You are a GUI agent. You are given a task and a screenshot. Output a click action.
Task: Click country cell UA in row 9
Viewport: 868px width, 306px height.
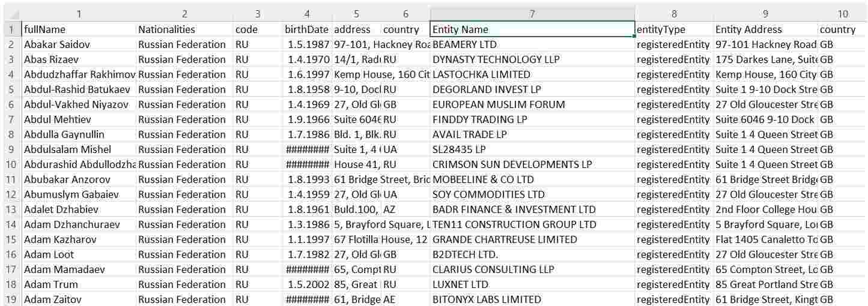tap(405, 149)
